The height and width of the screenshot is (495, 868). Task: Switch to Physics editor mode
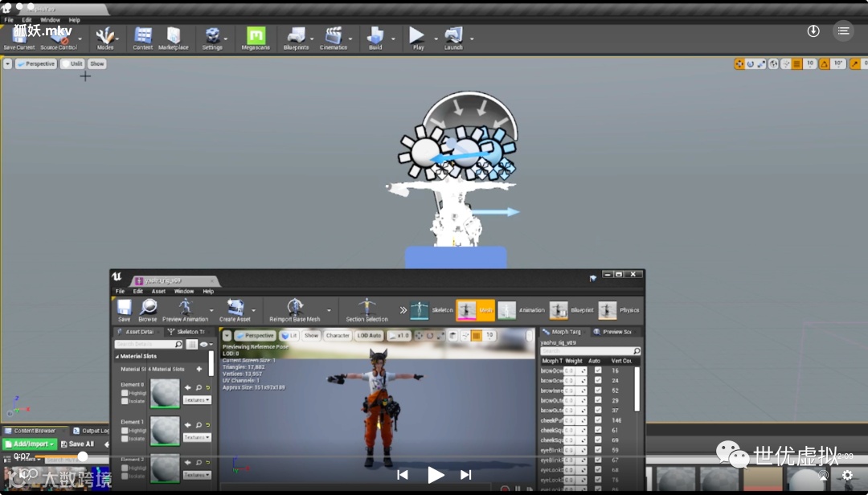[619, 311]
